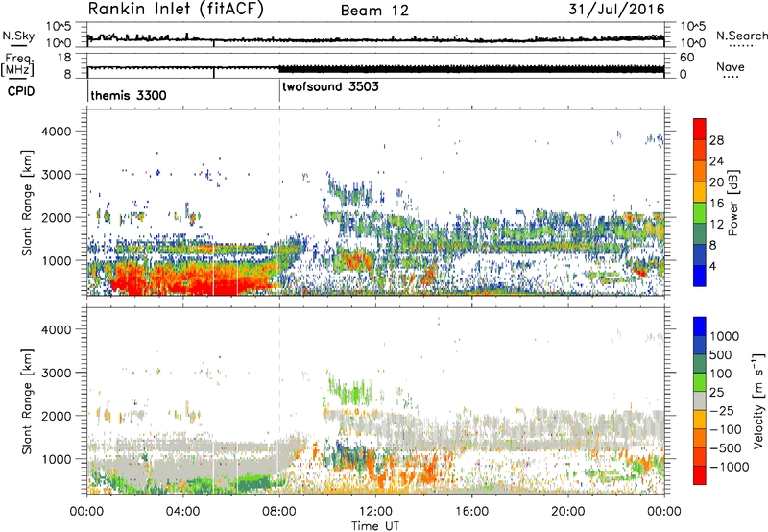This screenshot has width=768, height=532.
Task: Click the red swatch on the Power colorbar
Action: pos(700,129)
